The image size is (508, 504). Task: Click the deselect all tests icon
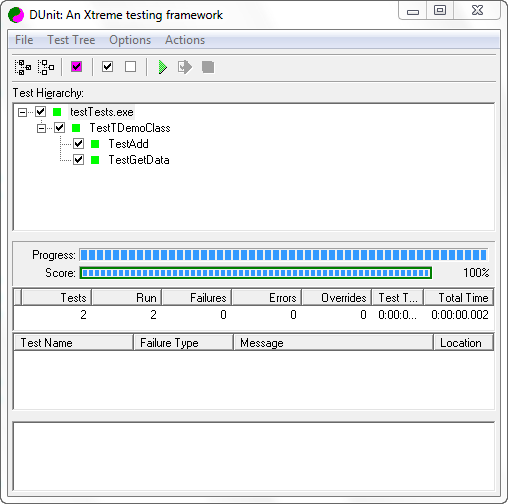pyautogui.click(x=130, y=67)
